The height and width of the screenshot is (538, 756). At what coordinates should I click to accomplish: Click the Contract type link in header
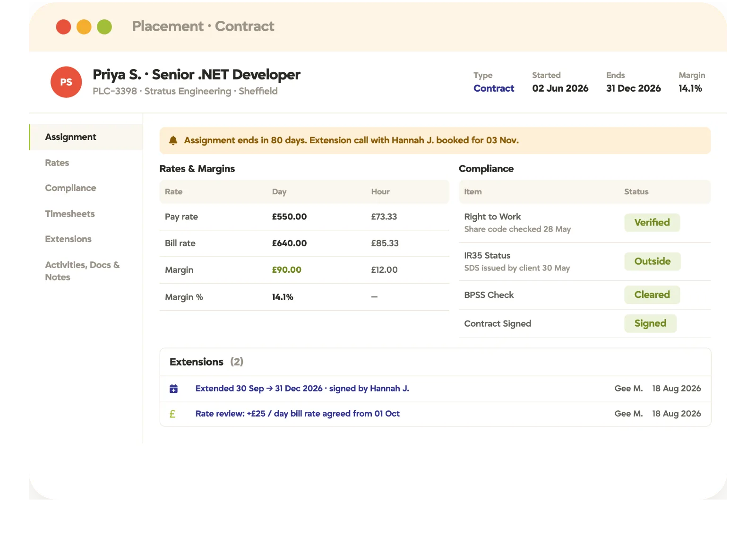click(494, 88)
